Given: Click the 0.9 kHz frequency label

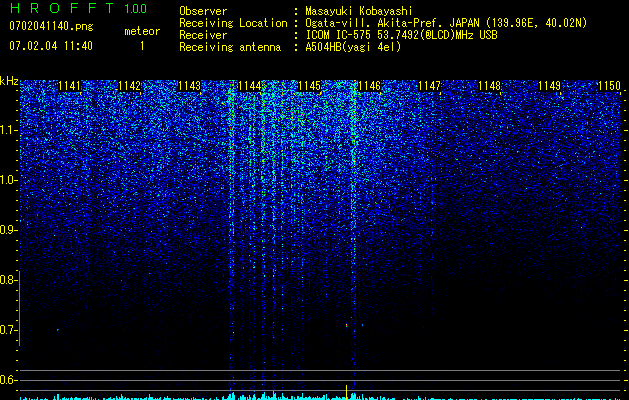Looking at the screenshot, I should coord(8,230).
